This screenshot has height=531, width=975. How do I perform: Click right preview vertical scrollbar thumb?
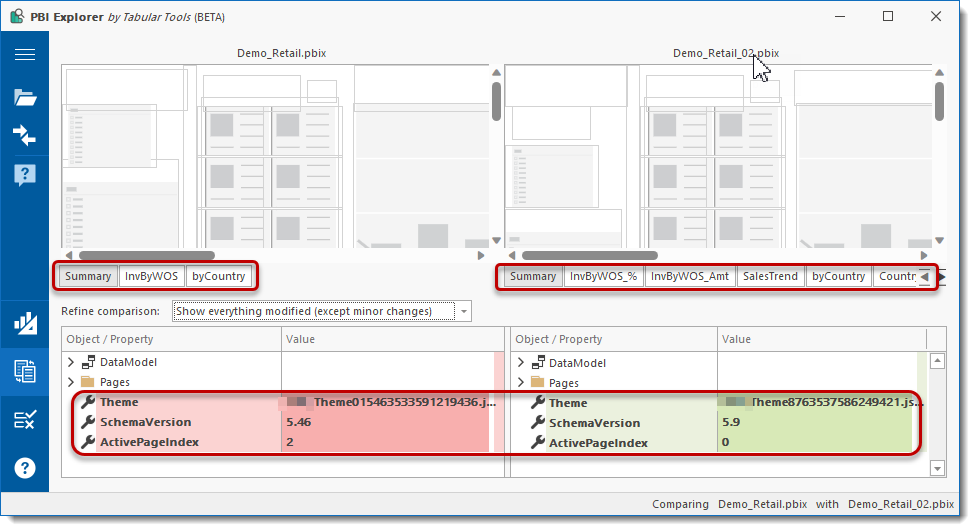(939, 101)
